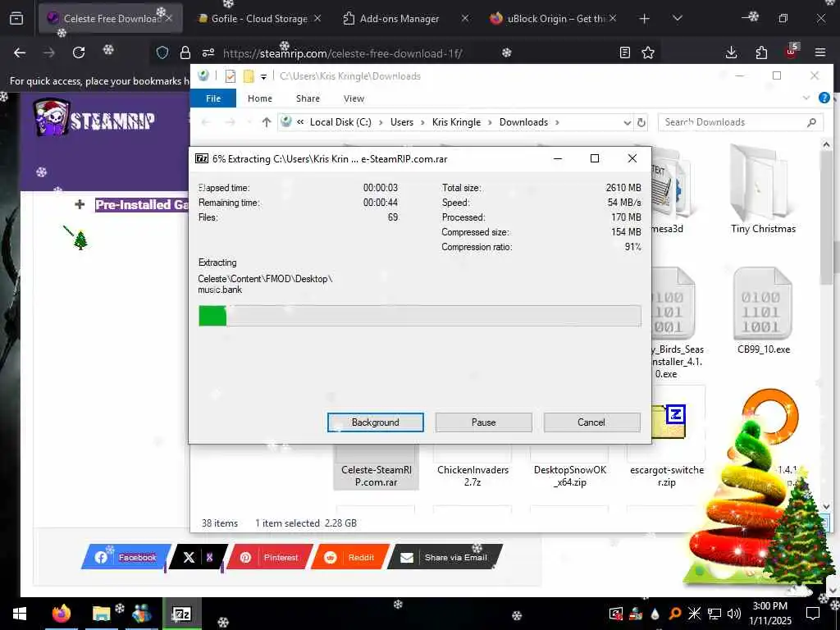Refresh the Downloads folder in Explorer

(641, 123)
